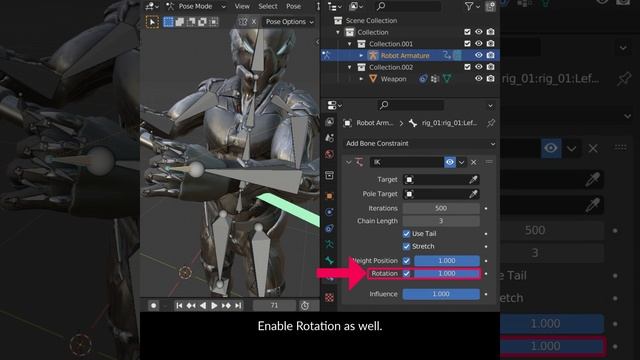Toggle the Stretch checkbox

click(x=406, y=247)
